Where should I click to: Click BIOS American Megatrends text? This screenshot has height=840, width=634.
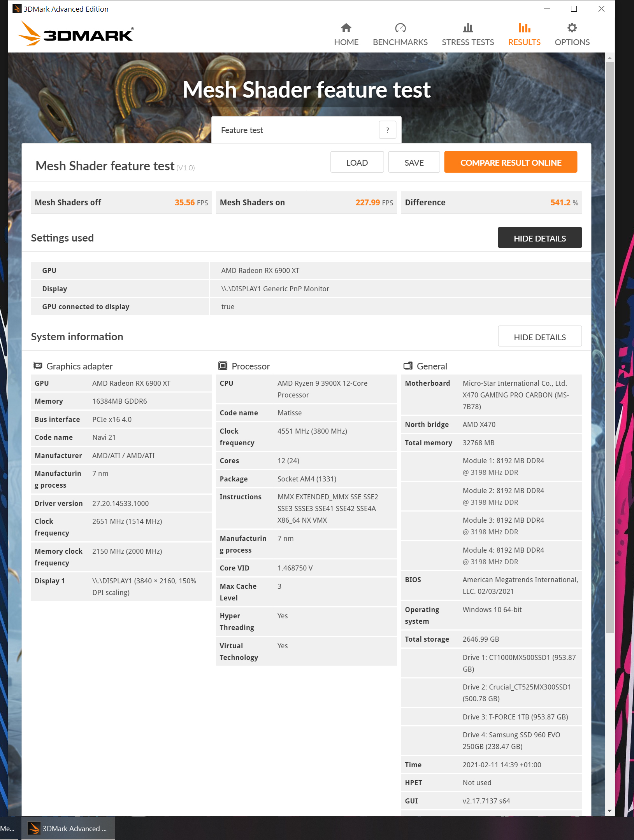(520, 585)
